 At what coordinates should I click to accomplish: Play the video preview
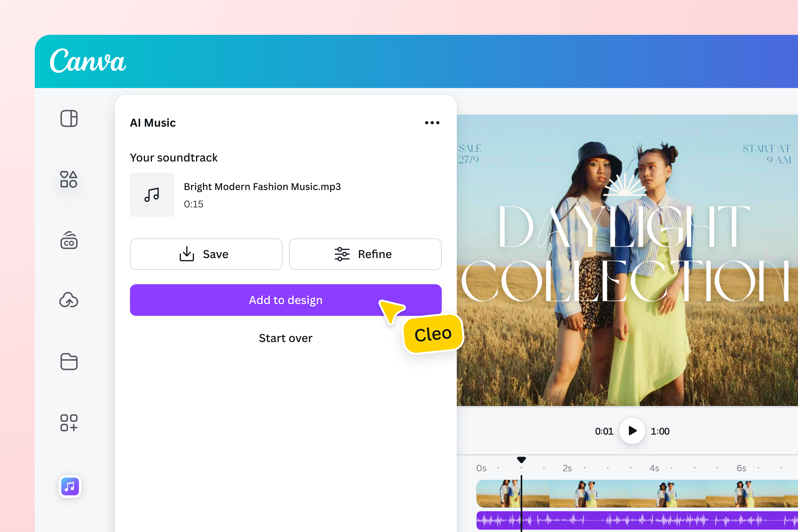[632, 431]
